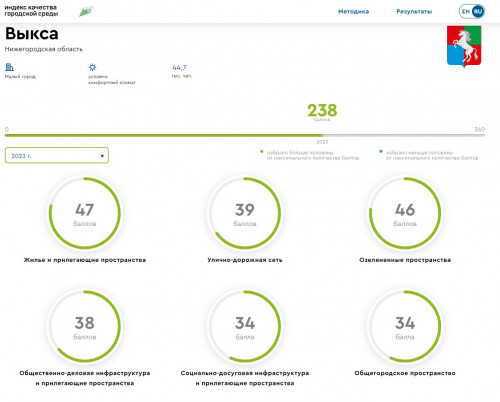The width and height of the screenshot is (500, 402).
Task: Click the Индекс качества городской среды logo text
Action: point(31,11)
